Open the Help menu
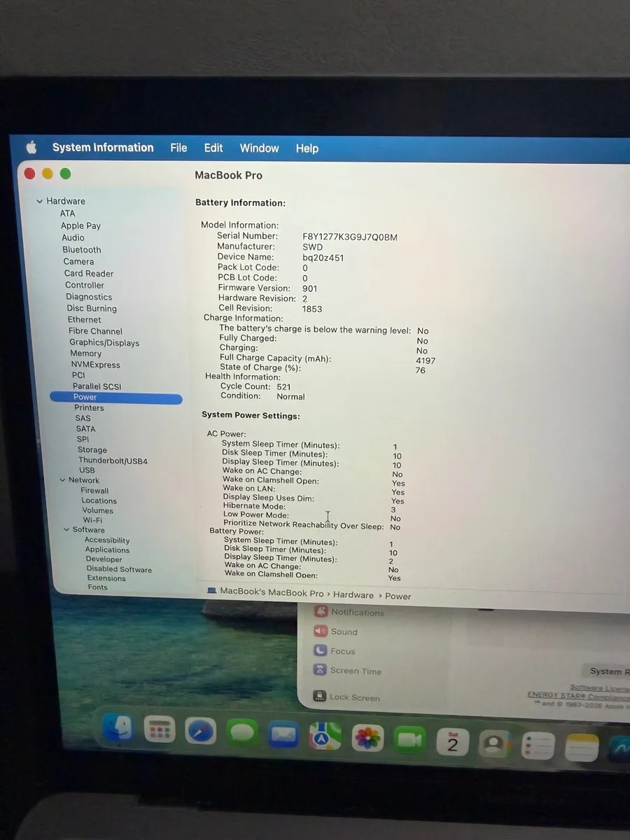The image size is (630, 840). click(x=307, y=148)
